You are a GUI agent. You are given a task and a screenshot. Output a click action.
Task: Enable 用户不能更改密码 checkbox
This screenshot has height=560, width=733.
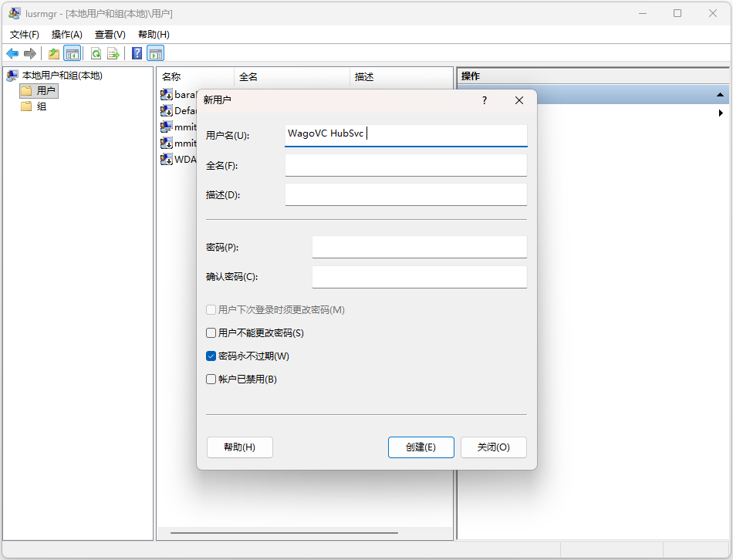pyautogui.click(x=211, y=333)
